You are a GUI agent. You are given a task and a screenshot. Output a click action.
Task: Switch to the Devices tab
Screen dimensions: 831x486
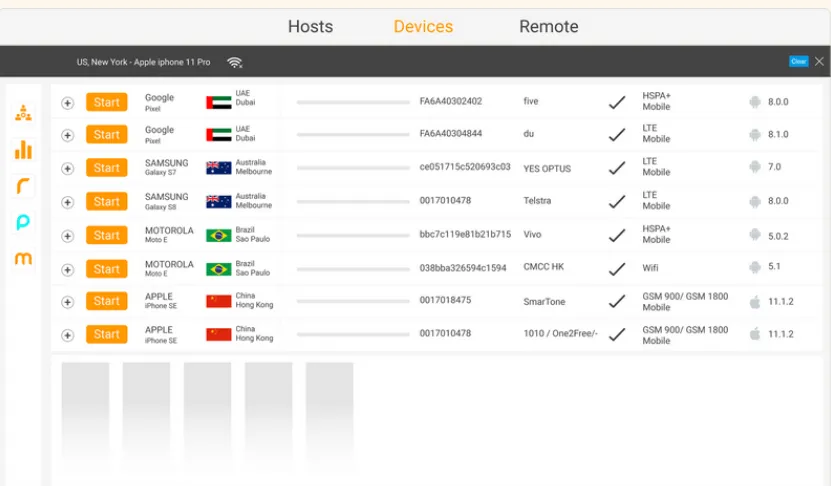423,26
